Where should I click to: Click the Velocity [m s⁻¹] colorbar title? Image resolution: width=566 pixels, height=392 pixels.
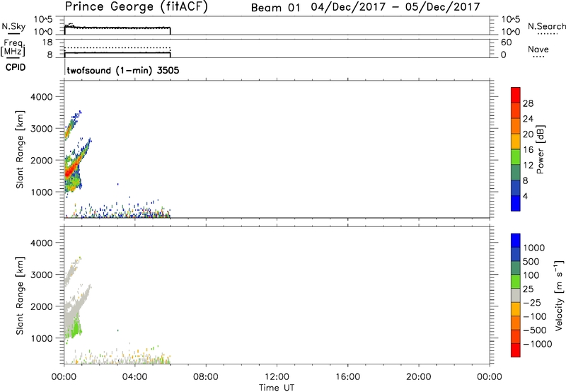[x=559, y=295]
